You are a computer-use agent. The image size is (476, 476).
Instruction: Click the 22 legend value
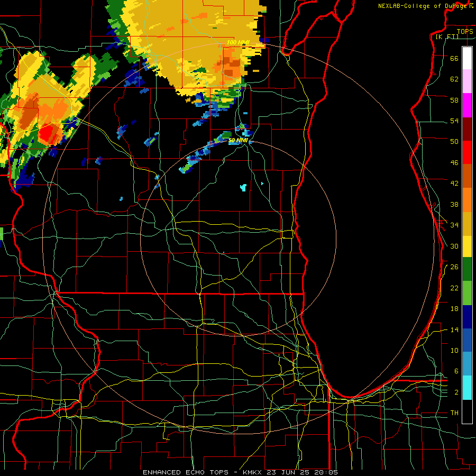click(454, 288)
